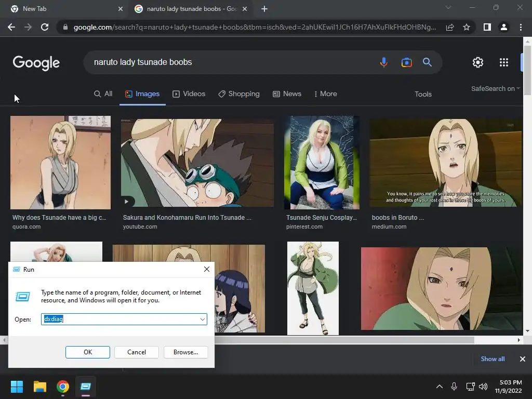Image resolution: width=532 pixels, height=399 pixels.
Task: Open File Explorer from the taskbar
Action: click(x=39, y=387)
